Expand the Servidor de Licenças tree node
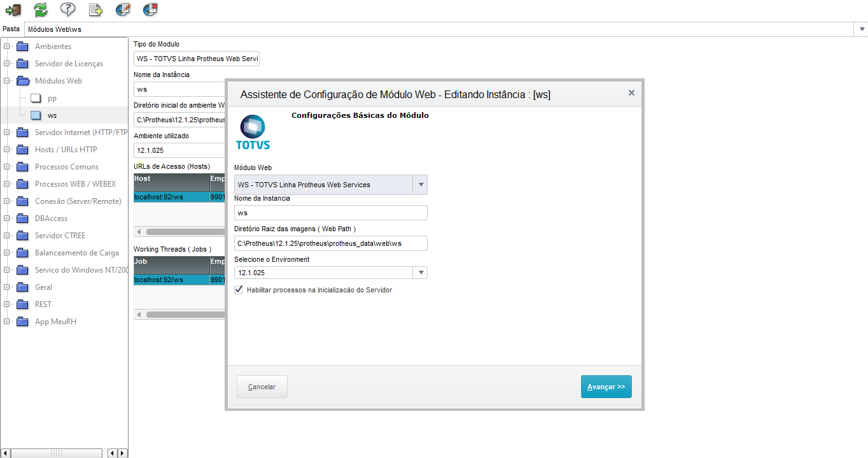The image size is (868, 458). pyautogui.click(x=6, y=64)
